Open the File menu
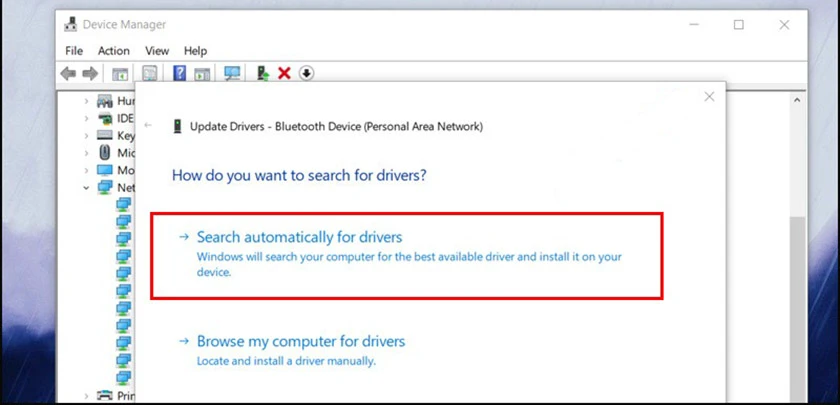Image resolution: width=840 pixels, height=405 pixels. 74,51
